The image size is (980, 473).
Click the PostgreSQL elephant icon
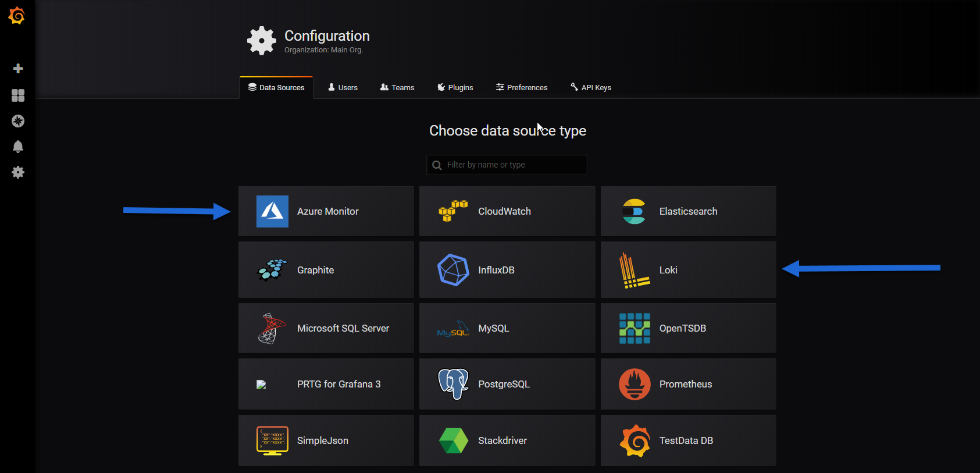click(453, 384)
